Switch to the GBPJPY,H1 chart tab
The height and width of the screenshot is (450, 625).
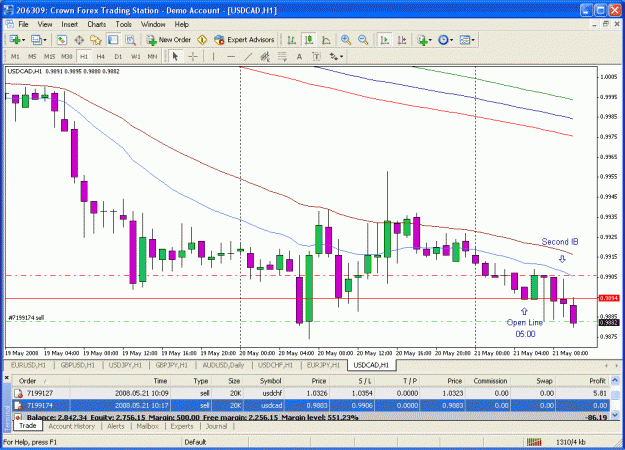coord(171,365)
